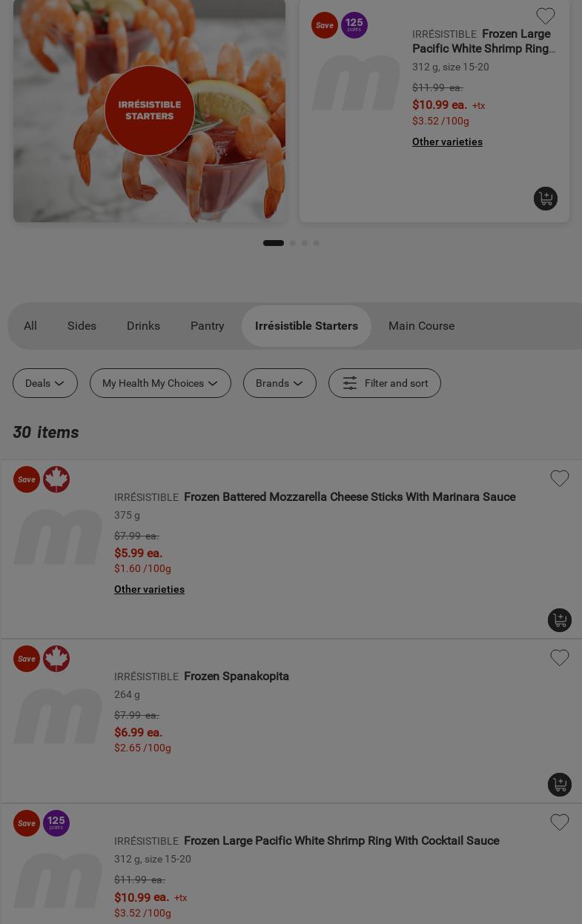Expand the Brands filter dropdown
Viewport: 582px width, 924px height.
click(x=280, y=383)
